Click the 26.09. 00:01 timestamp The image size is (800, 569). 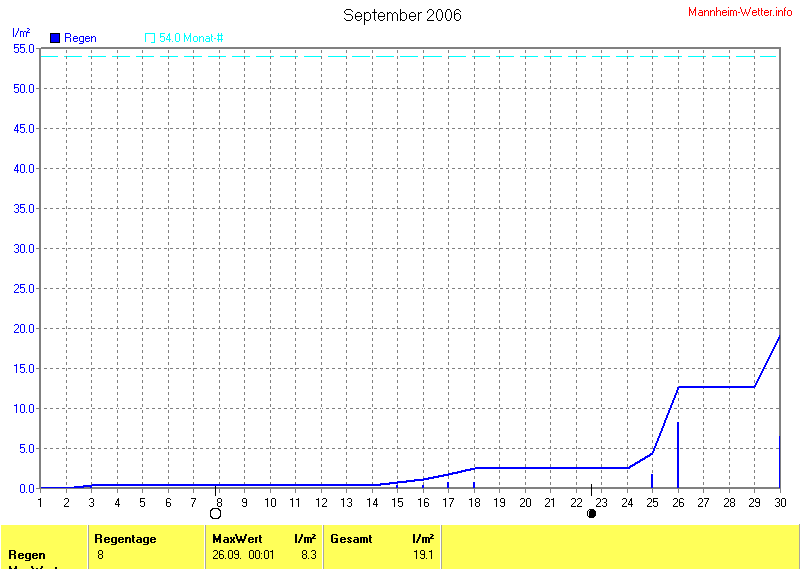pos(243,555)
